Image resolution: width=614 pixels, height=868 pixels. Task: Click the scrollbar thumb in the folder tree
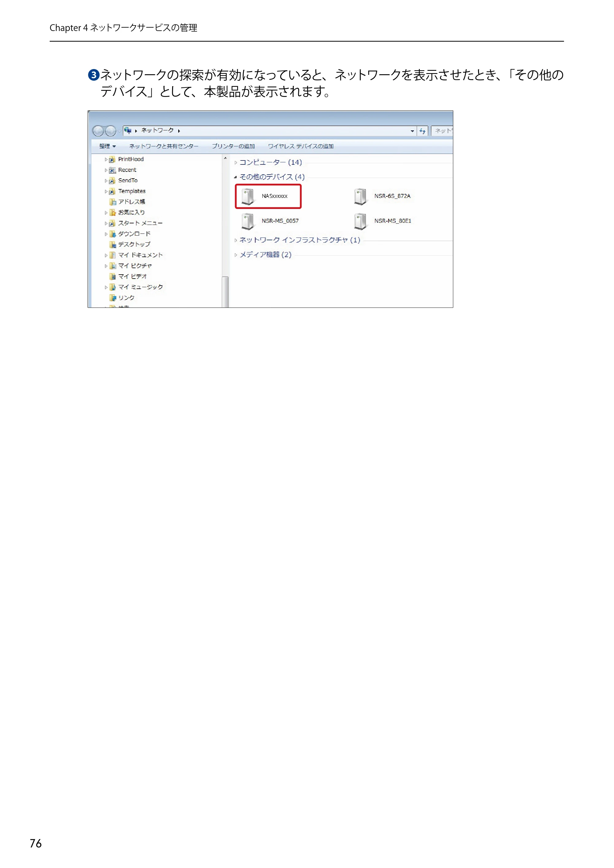225,292
